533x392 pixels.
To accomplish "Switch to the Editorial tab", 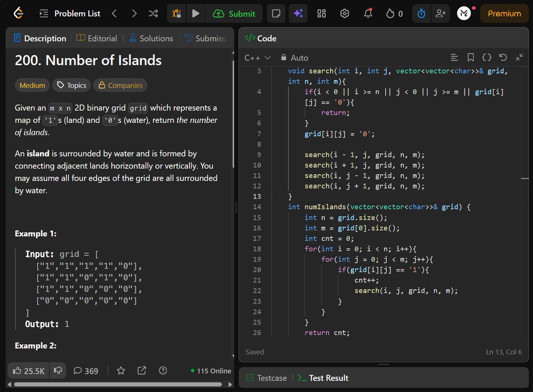I will click(x=96, y=38).
